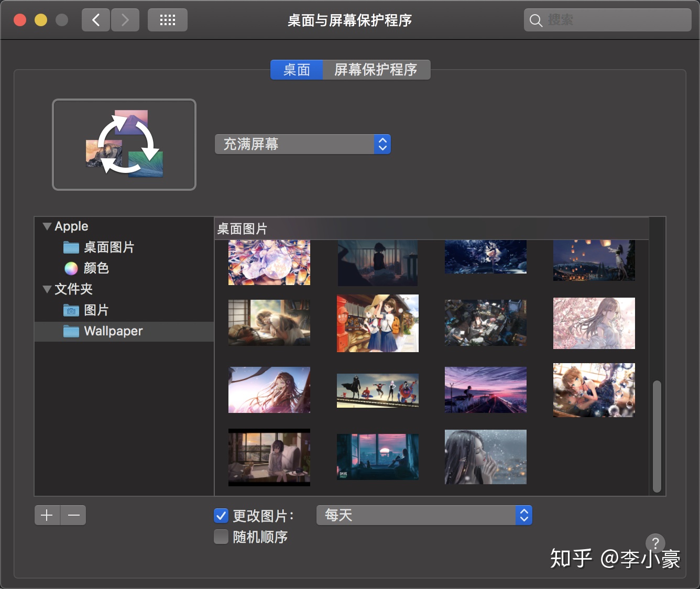
Task: Select the sleeping girl by window wallpaper
Action: [x=269, y=323]
